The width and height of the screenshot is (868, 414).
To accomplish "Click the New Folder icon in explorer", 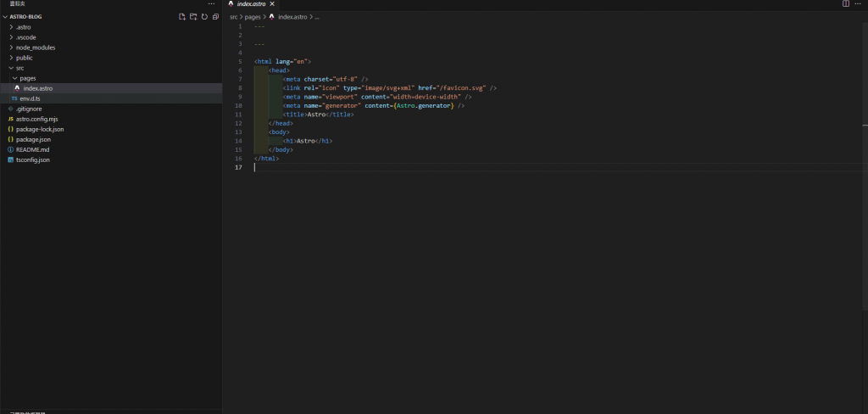I will 193,17.
